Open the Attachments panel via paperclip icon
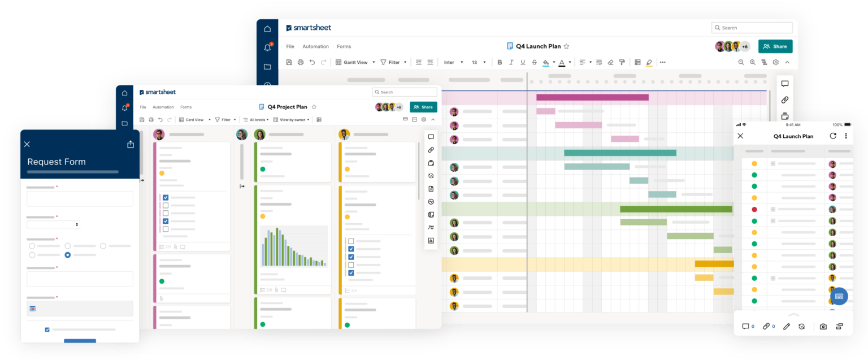 pyautogui.click(x=784, y=99)
